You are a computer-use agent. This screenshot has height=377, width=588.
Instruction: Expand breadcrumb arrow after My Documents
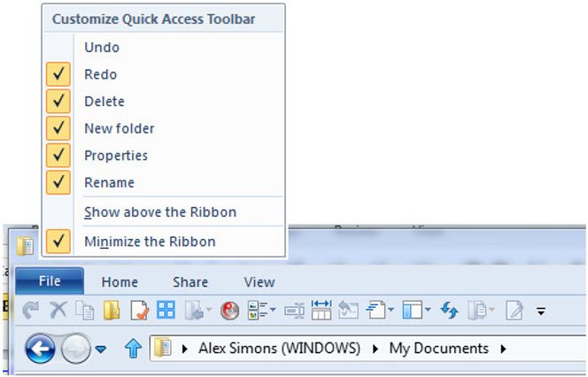(x=503, y=349)
